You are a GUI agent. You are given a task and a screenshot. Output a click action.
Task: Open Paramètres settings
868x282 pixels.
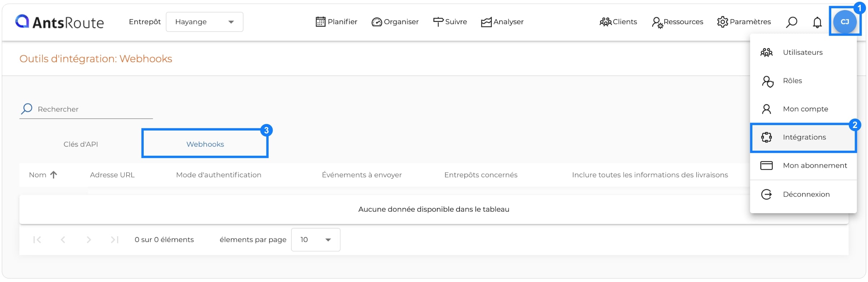[x=744, y=22]
